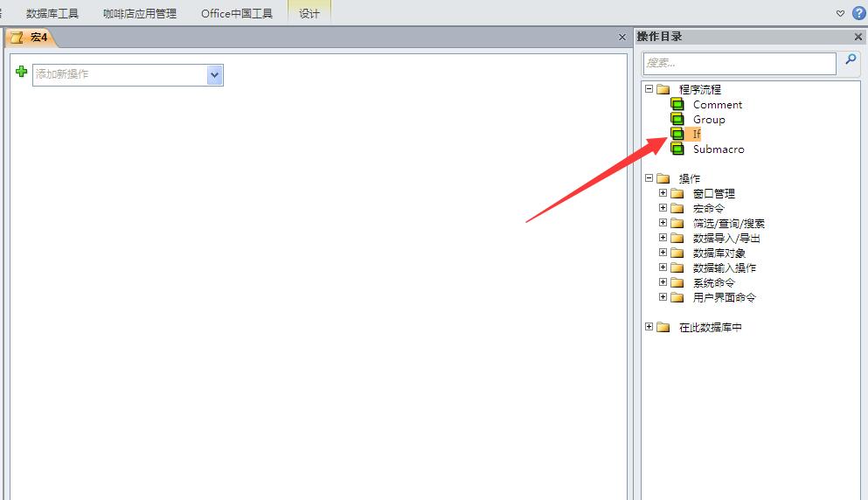Collapse the 操作 folder node

coord(649,177)
